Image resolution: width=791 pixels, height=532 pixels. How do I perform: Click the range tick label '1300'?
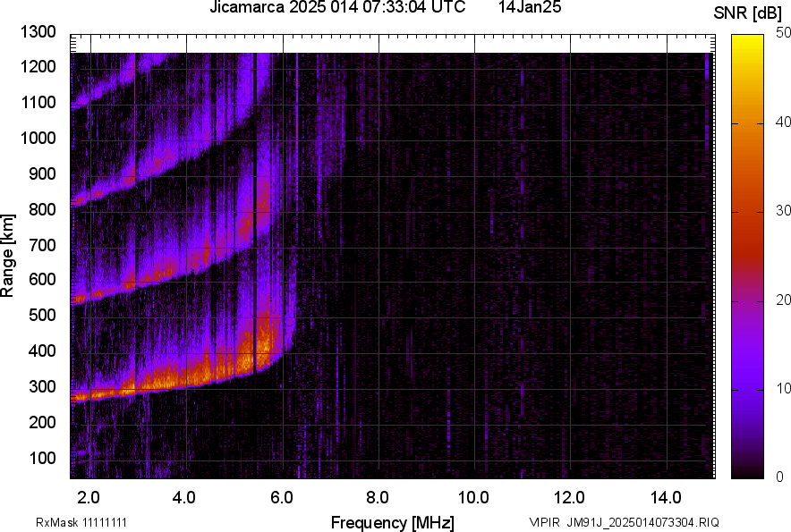coord(38,32)
